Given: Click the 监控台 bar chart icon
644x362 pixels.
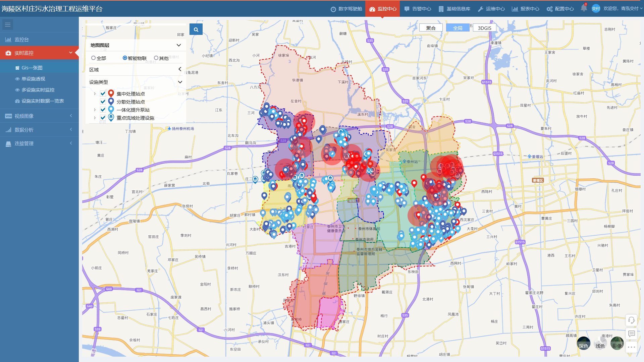Looking at the screenshot, I should pyautogui.click(x=8, y=40).
